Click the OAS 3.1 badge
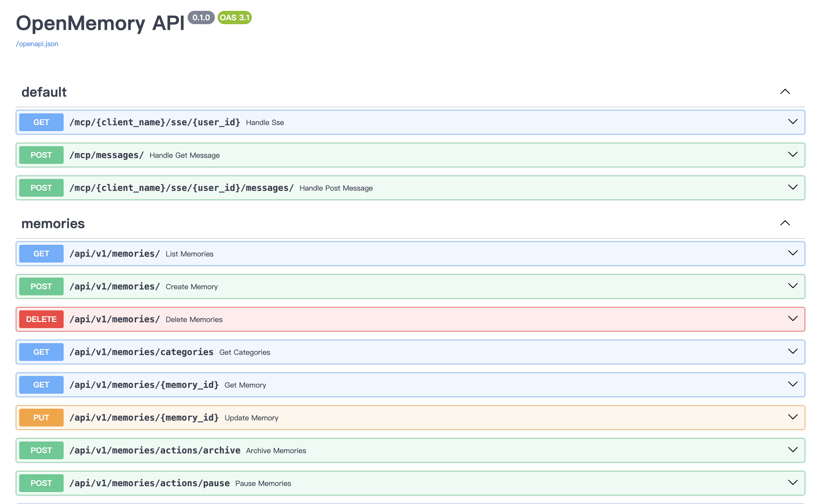Viewport: 821px width, 504px height. pos(235,17)
